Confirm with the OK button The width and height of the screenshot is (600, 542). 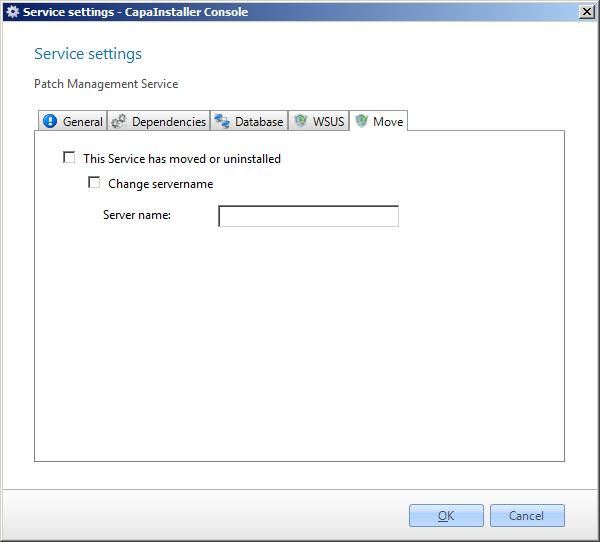446,516
